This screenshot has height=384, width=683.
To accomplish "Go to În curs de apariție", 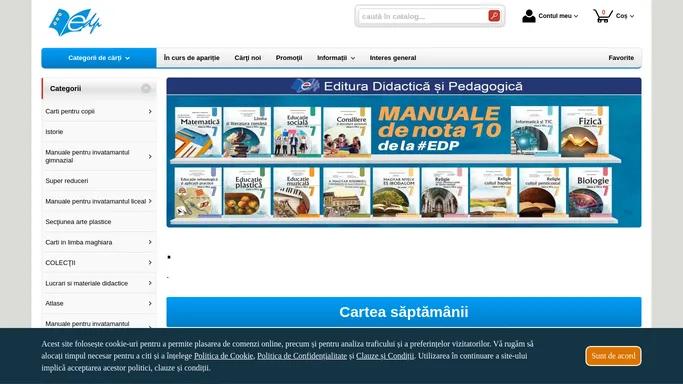I will [x=192, y=58].
